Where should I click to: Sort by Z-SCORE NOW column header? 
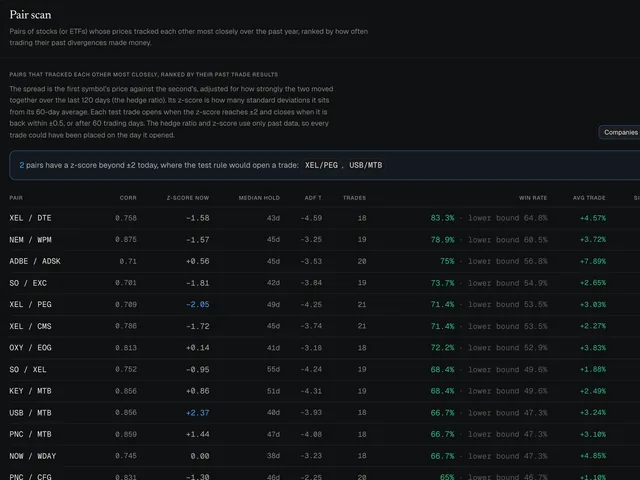pyautogui.click(x=188, y=198)
